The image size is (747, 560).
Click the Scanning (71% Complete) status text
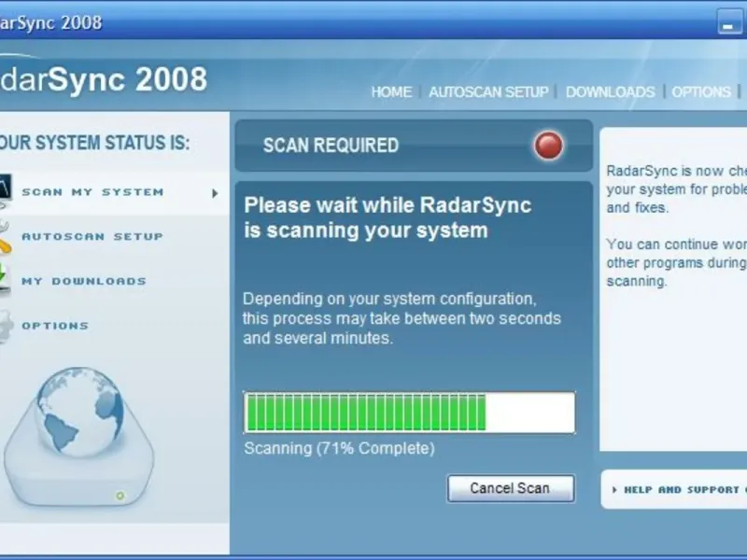pyautogui.click(x=339, y=449)
